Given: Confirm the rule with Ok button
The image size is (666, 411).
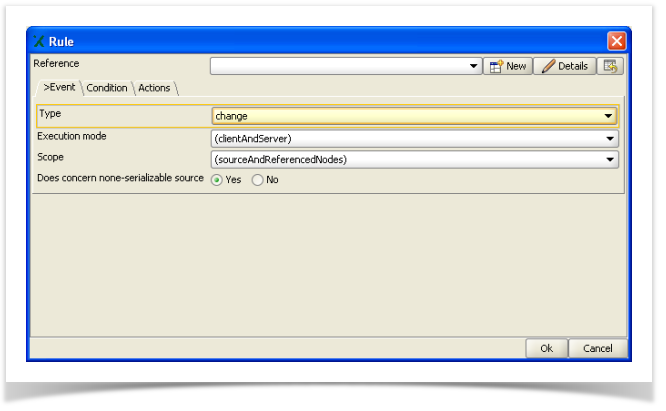Looking at the screenshot, I should [546, 348].
